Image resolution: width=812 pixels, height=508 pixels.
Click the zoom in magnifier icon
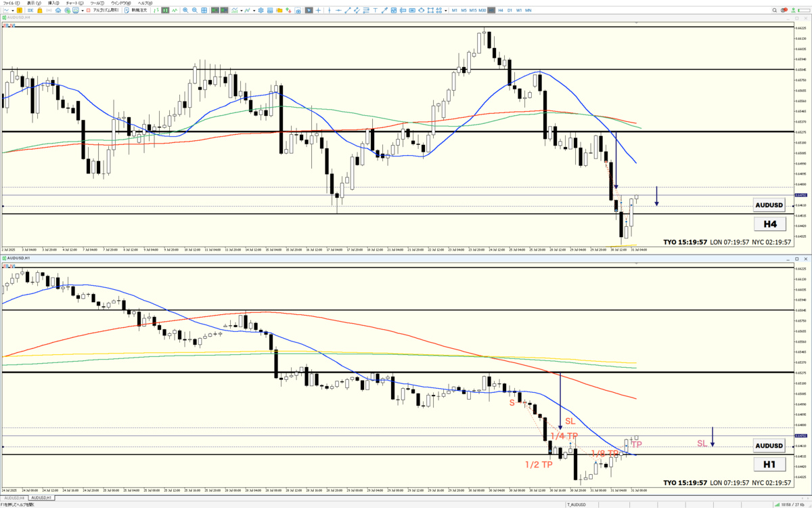[185, 10]
